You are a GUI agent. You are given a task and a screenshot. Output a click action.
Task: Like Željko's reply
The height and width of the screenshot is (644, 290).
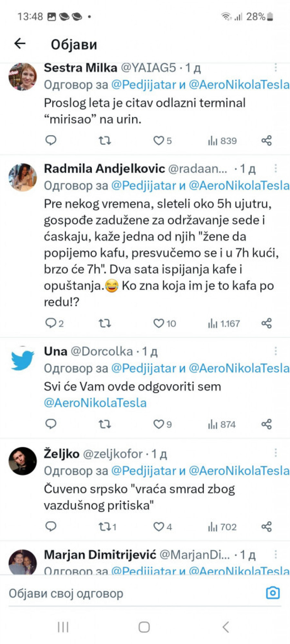159,527
